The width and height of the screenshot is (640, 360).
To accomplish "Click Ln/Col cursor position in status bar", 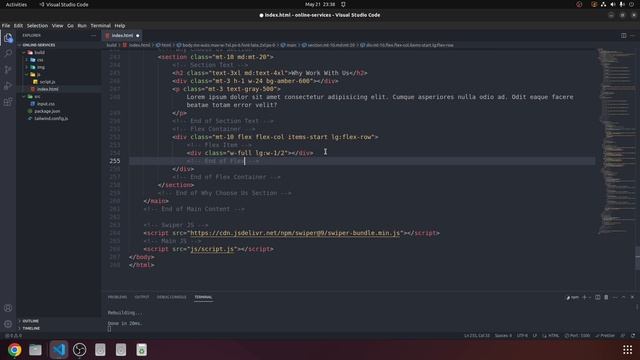I will tap(477, 336).
